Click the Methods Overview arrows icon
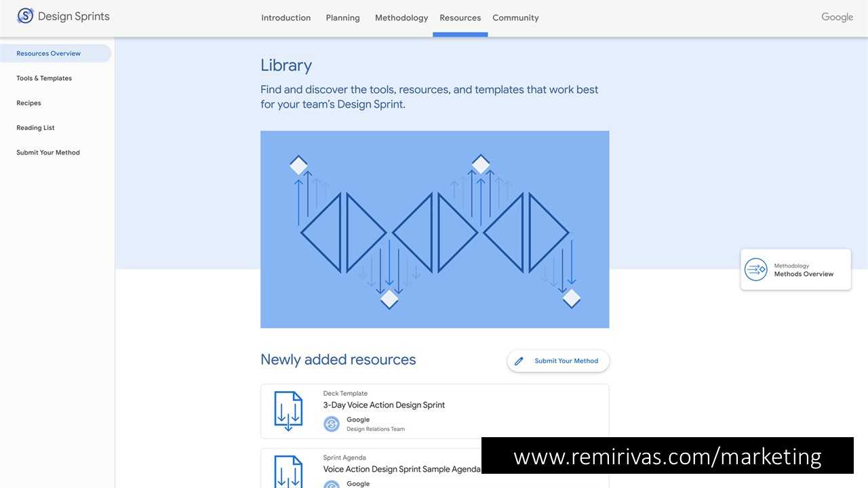The width and height of the screenshot is (868, 488). click(x=755, y=270)
